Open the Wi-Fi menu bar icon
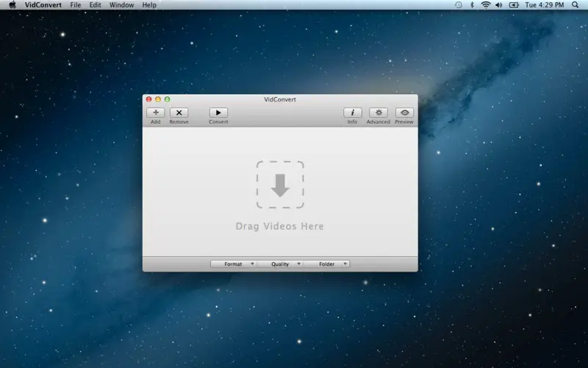Screen dimensions: 588x368 click(x=486, y=5)
